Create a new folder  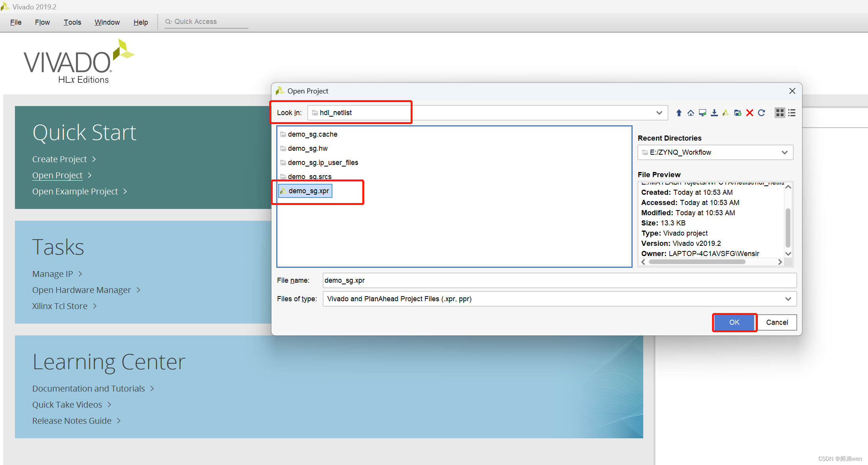738,113
